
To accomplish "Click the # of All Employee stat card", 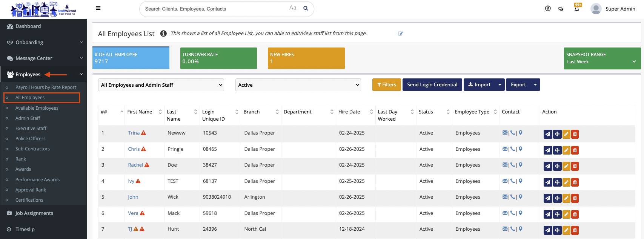I will [x=131, y=58].
